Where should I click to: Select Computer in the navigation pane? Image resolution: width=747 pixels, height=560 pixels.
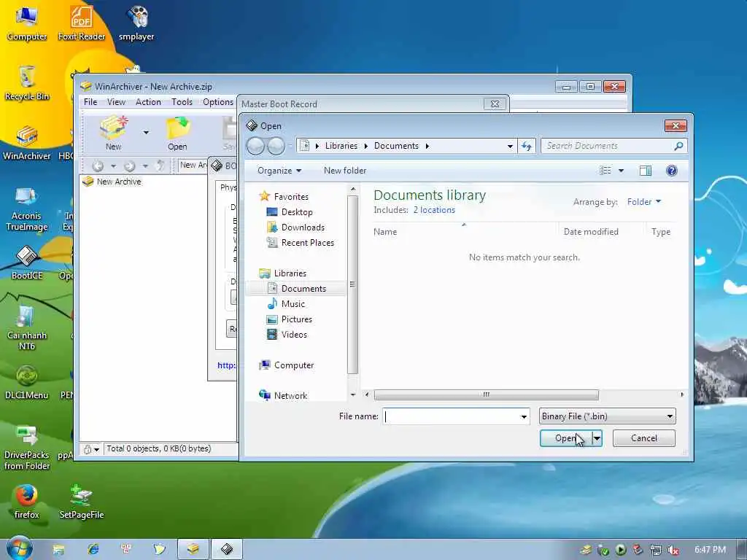pos(294,365)
